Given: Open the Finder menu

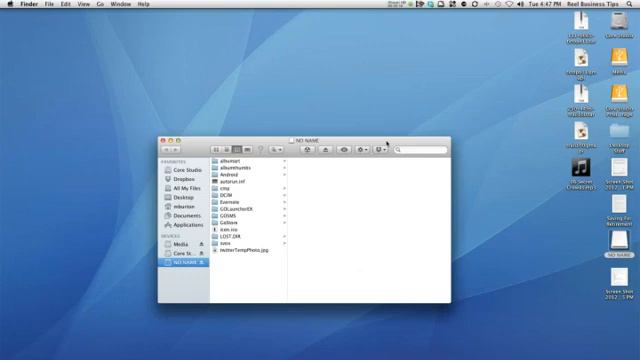Looking at the screenshot, I should (29, 4).
